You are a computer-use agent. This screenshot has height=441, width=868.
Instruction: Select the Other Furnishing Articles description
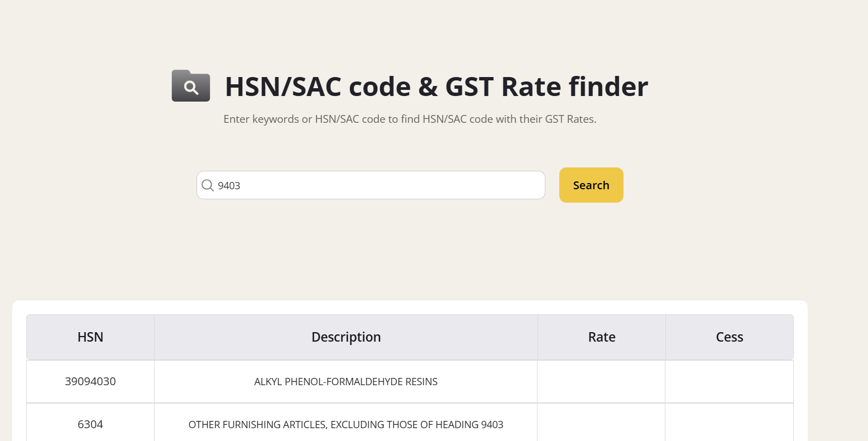pos(346,425)
